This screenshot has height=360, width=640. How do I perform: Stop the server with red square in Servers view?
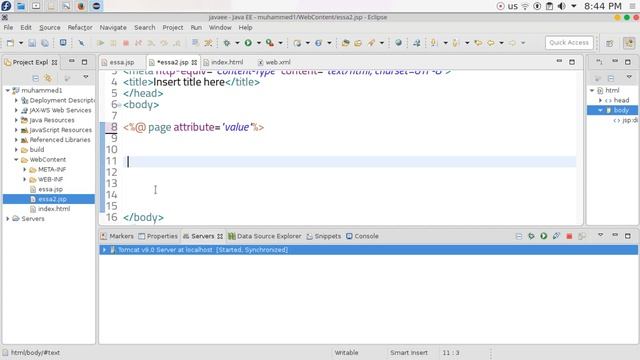569,236
